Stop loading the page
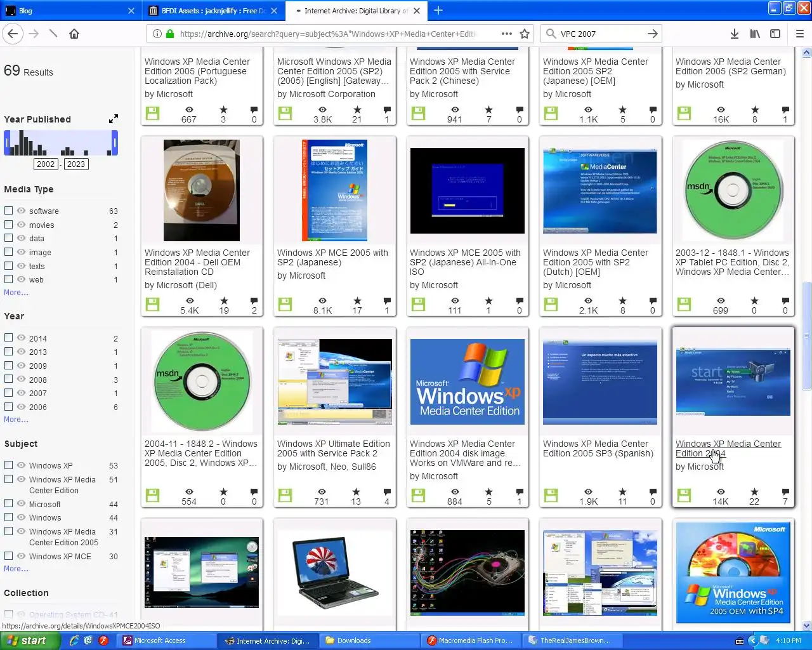812x650 pixels. (53, 34)
